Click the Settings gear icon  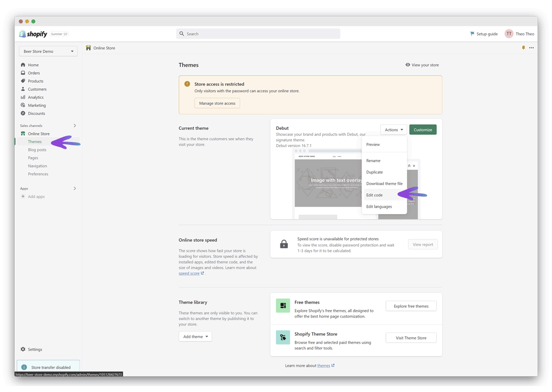point(23,349)
